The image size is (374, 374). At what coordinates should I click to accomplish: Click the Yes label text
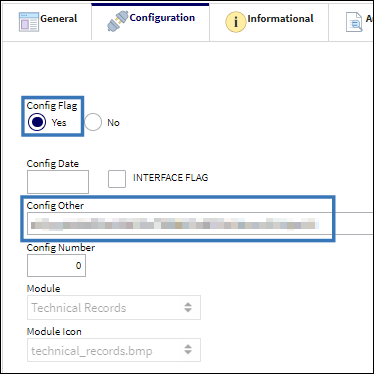pyautogui.click(x=59, y=123)
